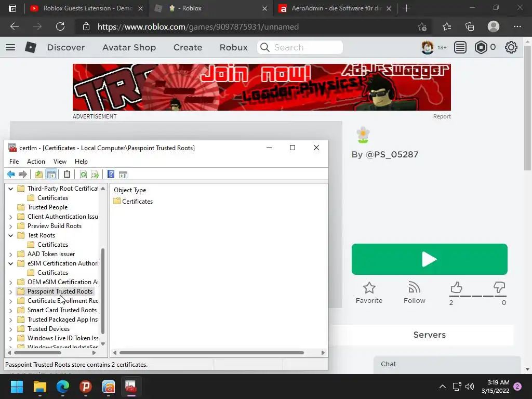Open the Discover page link
This screenshot has height=399, width=532.
(66, 47)
